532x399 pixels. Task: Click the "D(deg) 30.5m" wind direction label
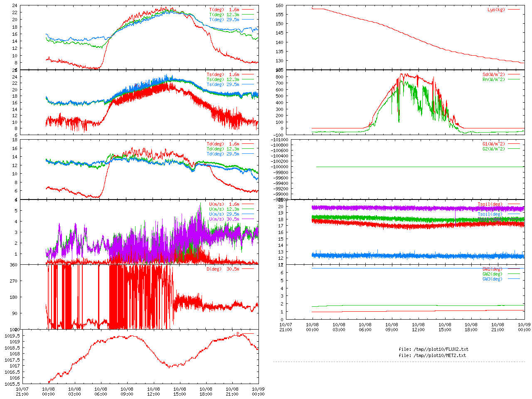coord(223,269)
